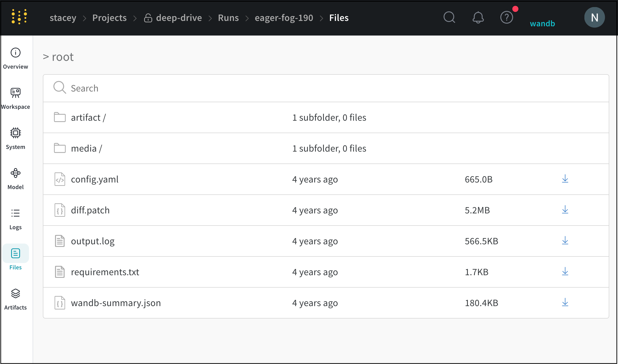Open the help menu with red notification dot
The width and height of the screenshot is (618, 364).
tap(506, 17)
